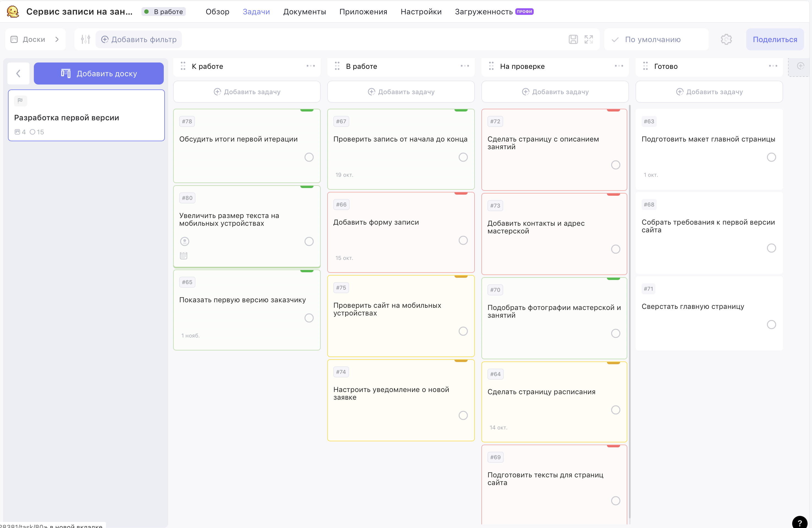Mark task #66 Добавить форму записи complete
812x528 pixels.
tap(463, 241)
